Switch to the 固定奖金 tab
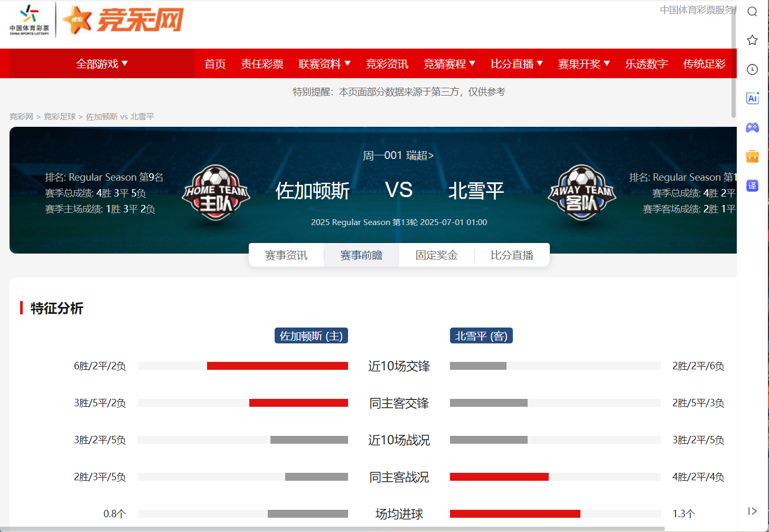Image resolution: width=769 pixels, height=532 pixels. pyautogui.click(x=437, y=255)
